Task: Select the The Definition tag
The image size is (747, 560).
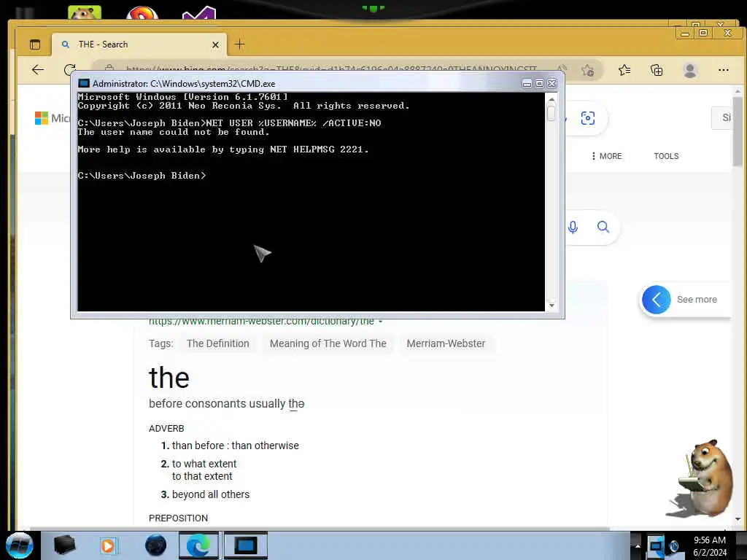Action: [217, 343]
